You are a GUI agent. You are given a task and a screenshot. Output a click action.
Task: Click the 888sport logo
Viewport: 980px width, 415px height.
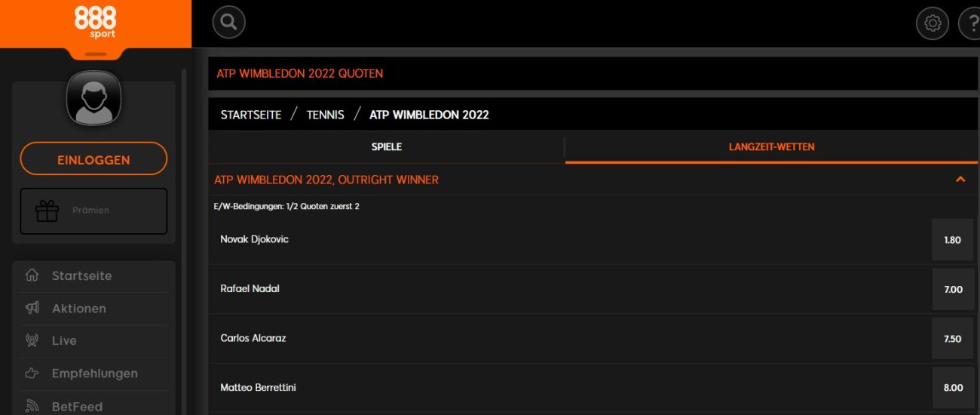pyautogui.click(x=95, y=22)
